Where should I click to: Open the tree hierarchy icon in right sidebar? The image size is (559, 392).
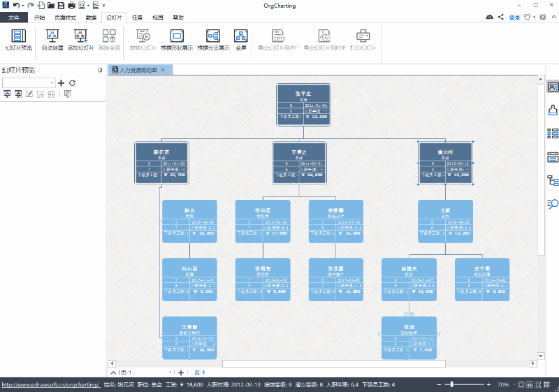(x=553, y=180)
